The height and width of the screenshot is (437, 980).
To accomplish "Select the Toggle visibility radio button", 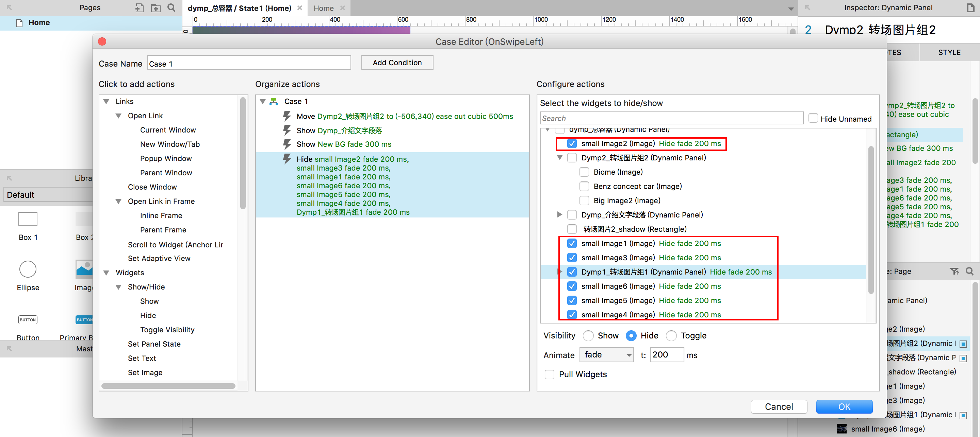I will click(x=671, y=336).
